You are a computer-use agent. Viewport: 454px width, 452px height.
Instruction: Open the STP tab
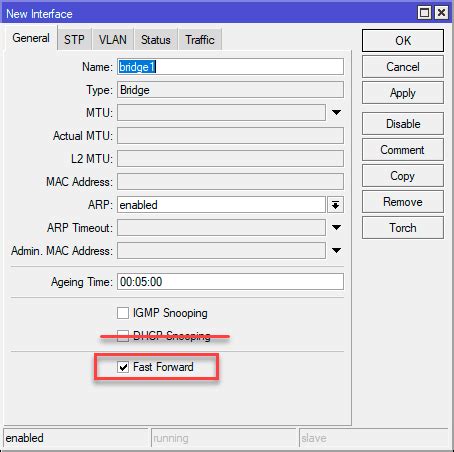[74, 40]
